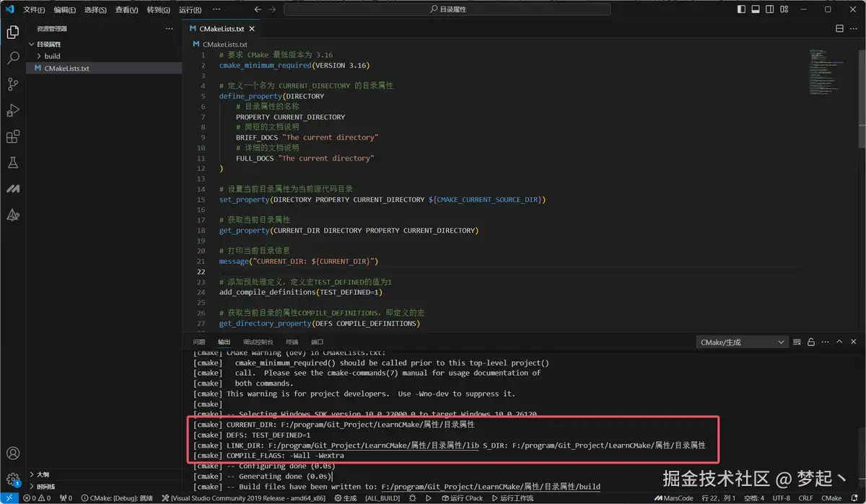The width and height of the screenshot is (866, 504).
Task: Click the navigate back arrow
Action: pos(258,9)
